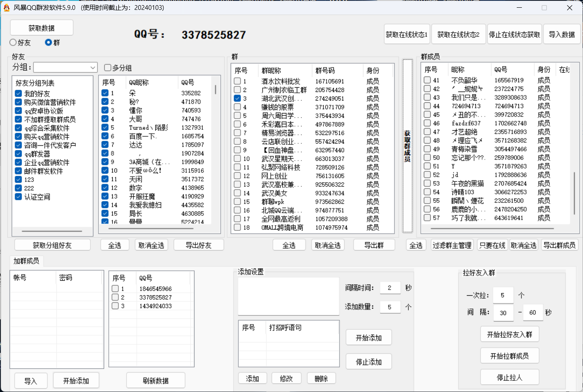Uncheck 我的好友 in friend group list
Image resolution: width=583 pixels, height=392 pixels.
point(18,94)
